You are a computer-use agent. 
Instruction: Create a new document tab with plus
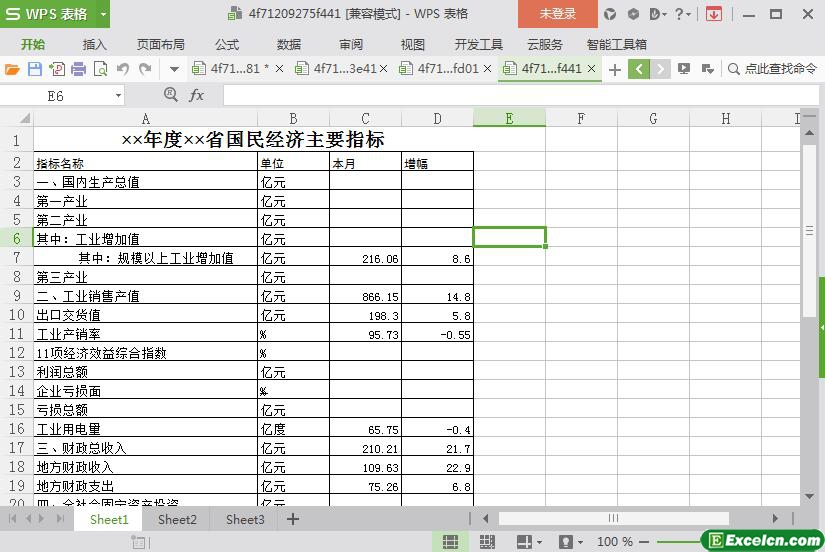point(615,69)
